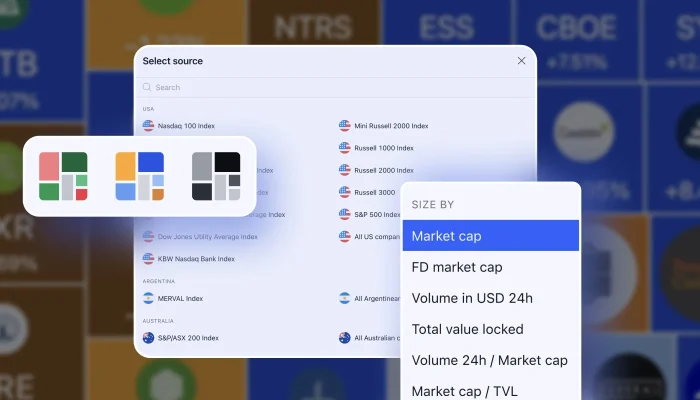The height and width of the screenshot is (400, 700).
Task: Click US flag beside Mini Russell 2000
Action: tap(345, 126)
